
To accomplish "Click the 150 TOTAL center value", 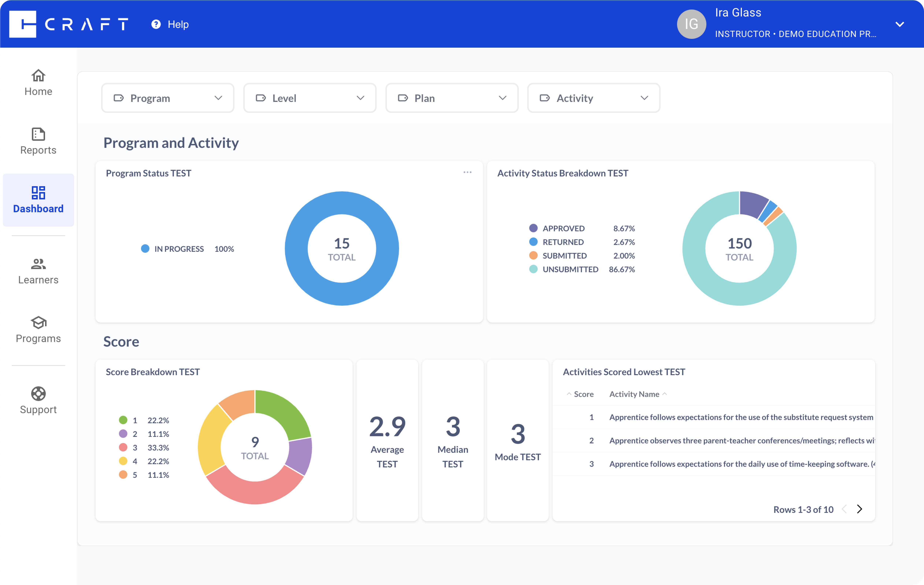I will (739, 249).
